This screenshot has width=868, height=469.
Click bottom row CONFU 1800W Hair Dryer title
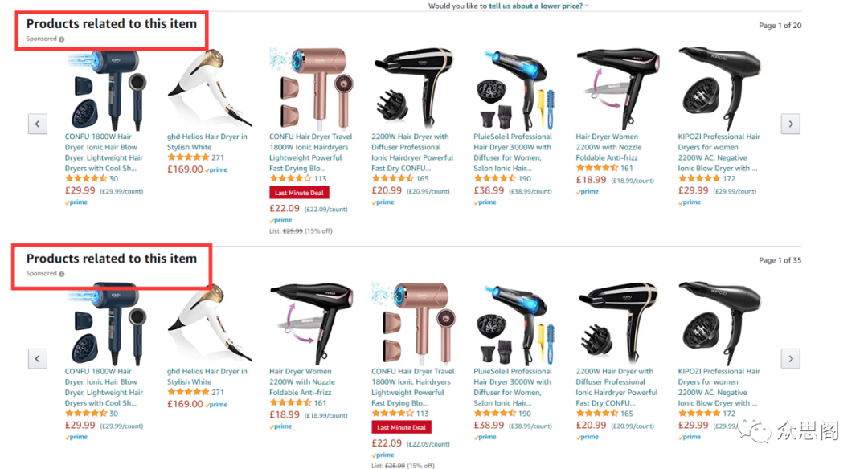click(x=104, y=387)
